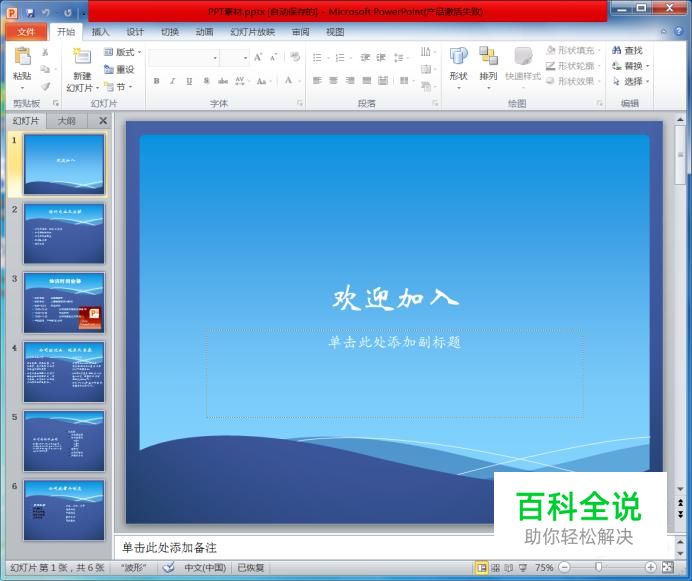
Task: Switch to Normal view in status bar
Action: [481, 568]
